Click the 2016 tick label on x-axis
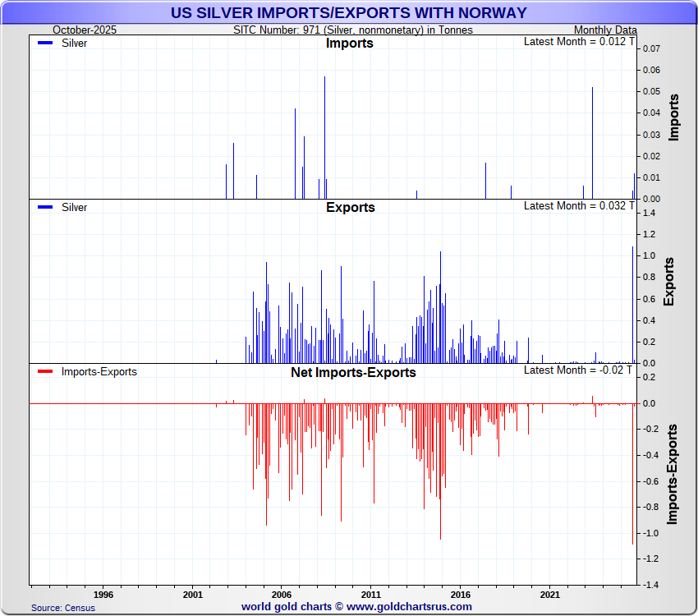 (x=461, y=593)
